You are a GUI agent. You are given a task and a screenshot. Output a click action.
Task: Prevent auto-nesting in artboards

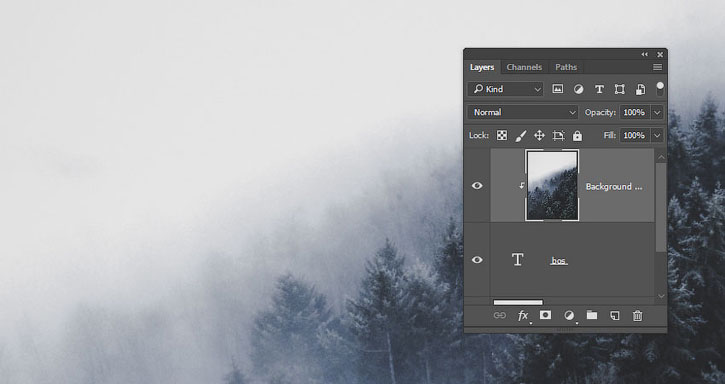[559, 136]
